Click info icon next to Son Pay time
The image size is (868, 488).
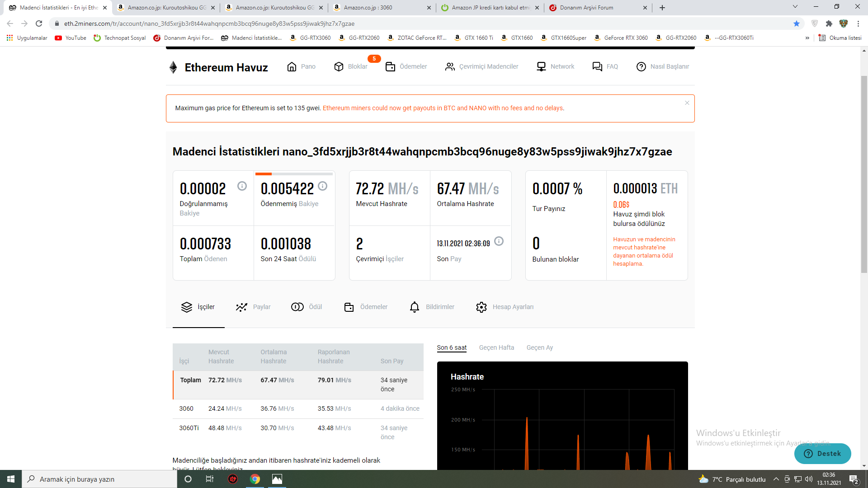coord(499,241)
